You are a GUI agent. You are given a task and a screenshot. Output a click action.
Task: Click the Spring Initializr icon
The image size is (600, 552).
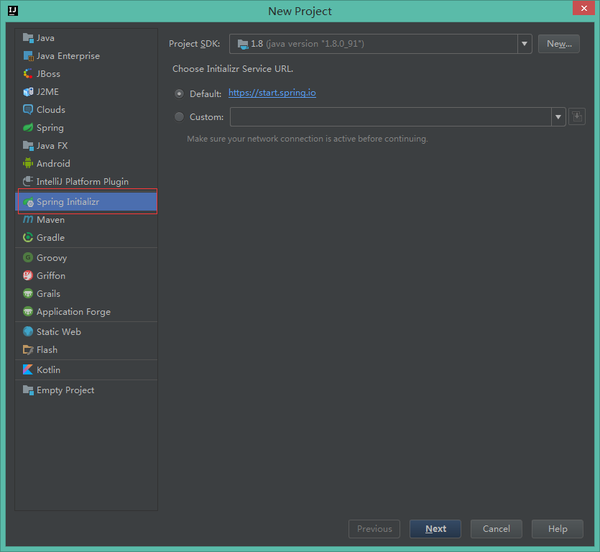pyautogui.click(x=28, y=202)
